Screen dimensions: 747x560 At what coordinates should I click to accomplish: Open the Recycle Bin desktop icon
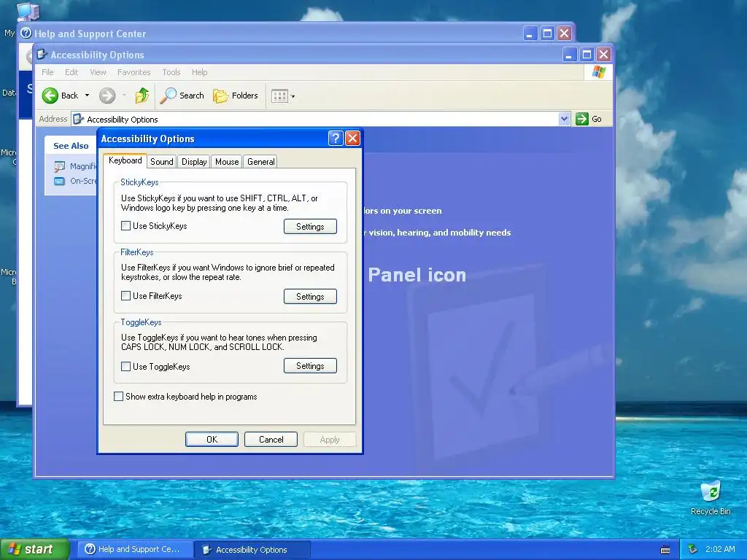(711, 491)
